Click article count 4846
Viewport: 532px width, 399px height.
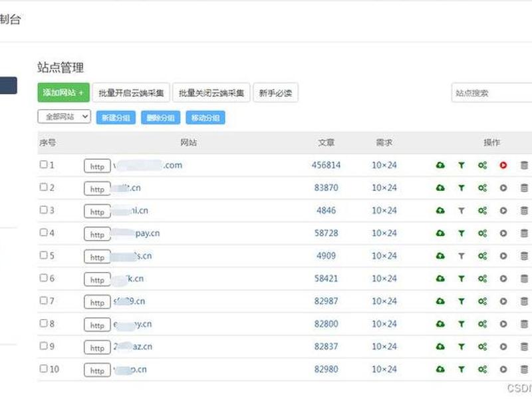[x=326, y=210]
